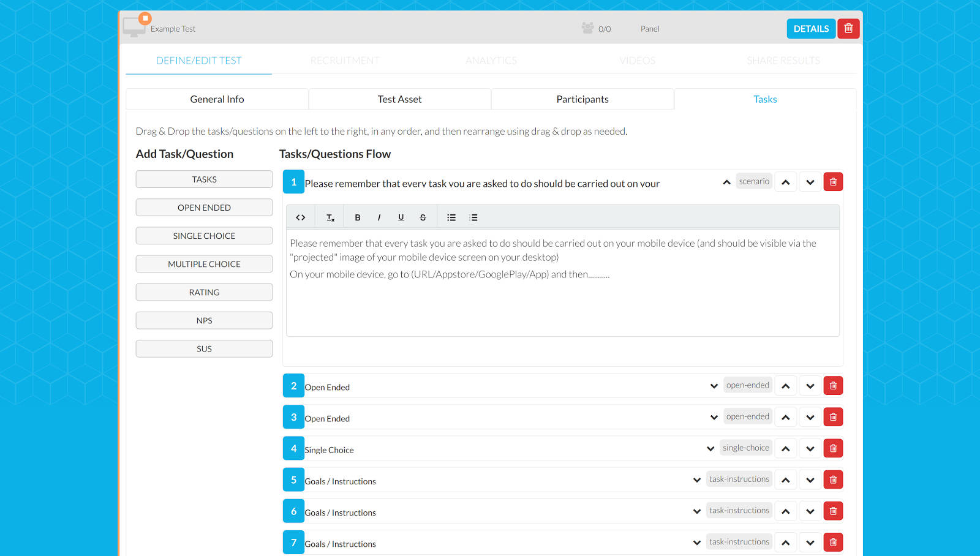This screenshot has width=980, height=556.
Task: Apply bold formatting to the scenario text
Action: point(357,217)
